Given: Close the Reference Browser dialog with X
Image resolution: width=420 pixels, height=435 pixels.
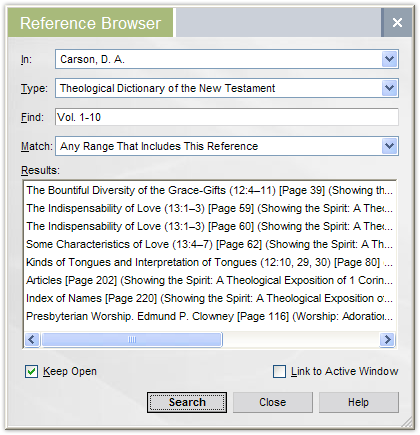Looking at the screenshot, I should 397,23.
